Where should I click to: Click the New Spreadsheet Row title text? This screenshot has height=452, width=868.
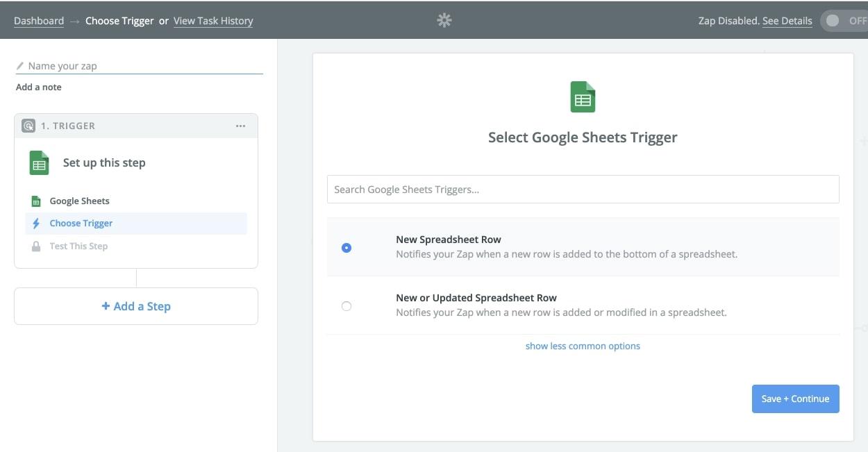[x=449, y=240]
